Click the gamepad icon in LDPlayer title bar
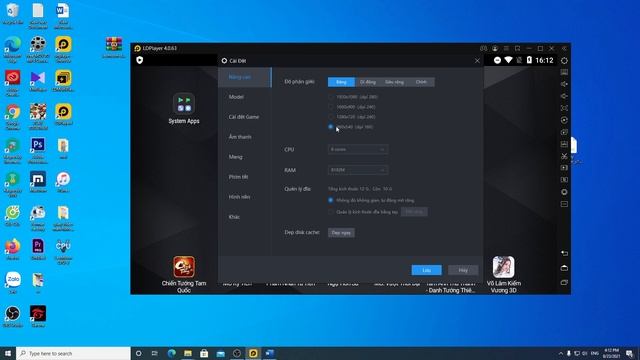Screen dimensions: 640x360 coord(483,48)
